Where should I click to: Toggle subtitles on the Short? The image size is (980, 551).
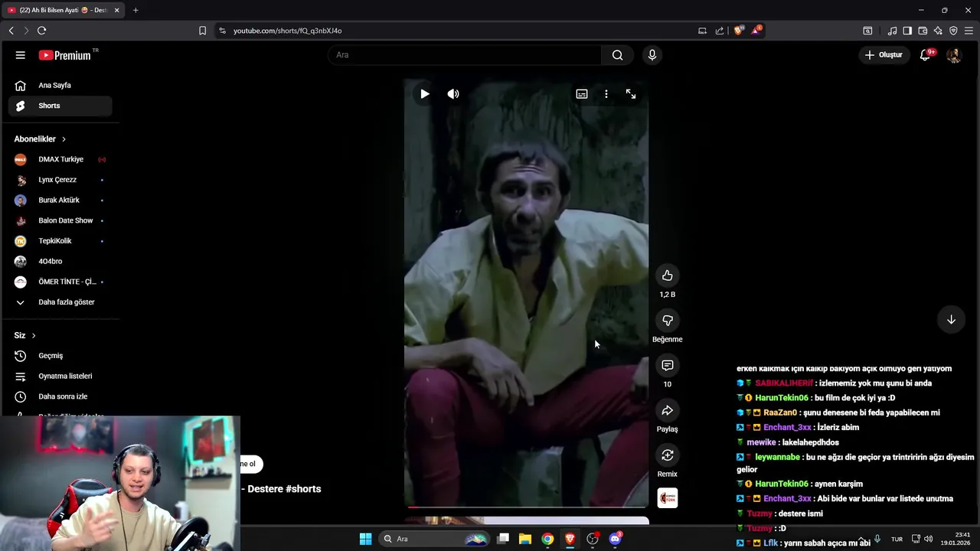point(582,94)
